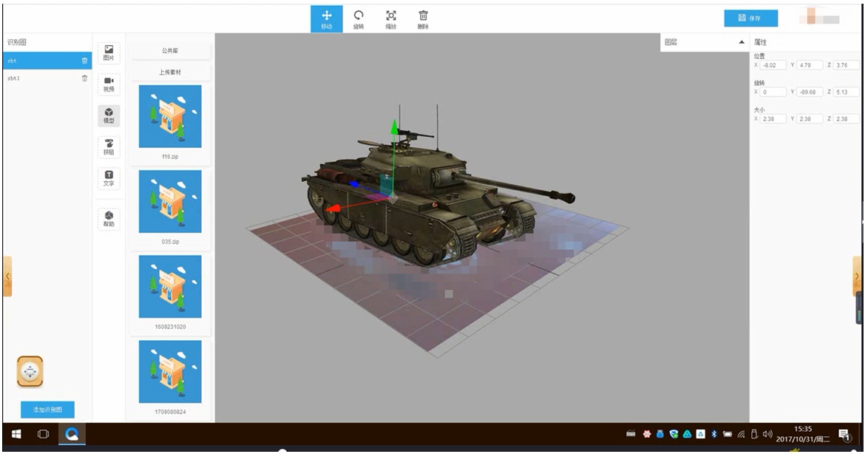Open the touch keyboard tray icon
Viewport: 868px width, 454px height.
point(631,434)
